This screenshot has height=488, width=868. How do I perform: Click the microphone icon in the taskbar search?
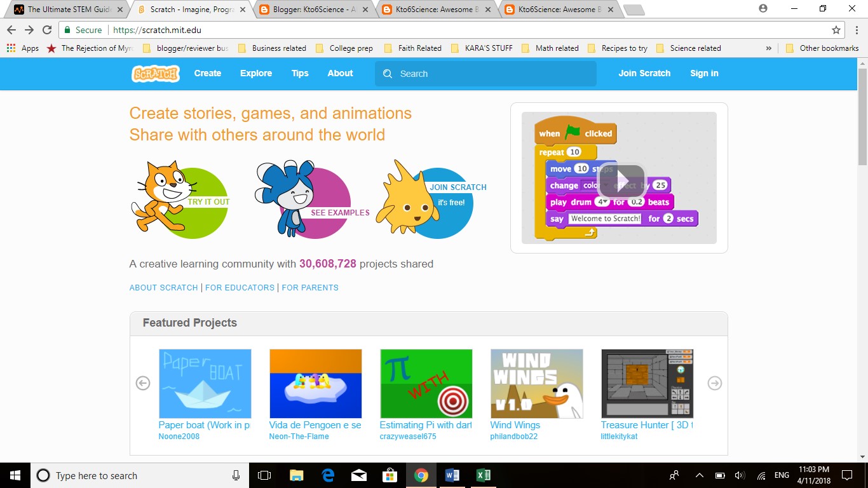(x=236, y=475)
